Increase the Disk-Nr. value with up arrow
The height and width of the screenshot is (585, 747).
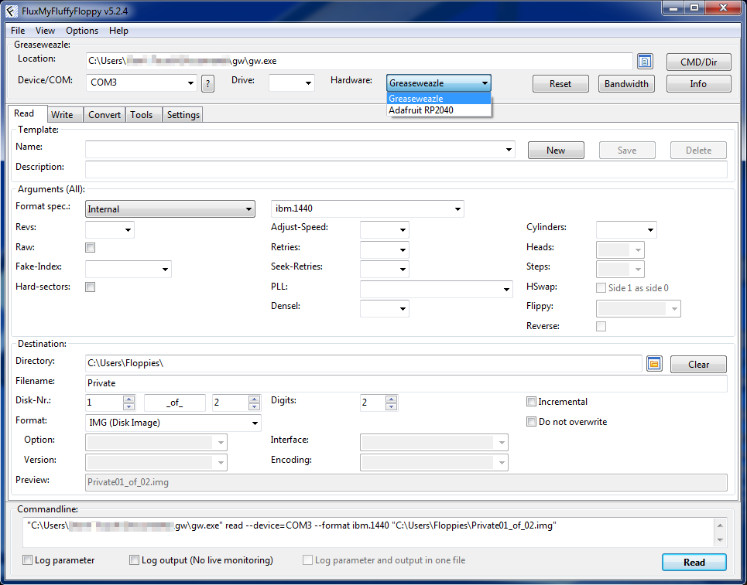[129, 399]
